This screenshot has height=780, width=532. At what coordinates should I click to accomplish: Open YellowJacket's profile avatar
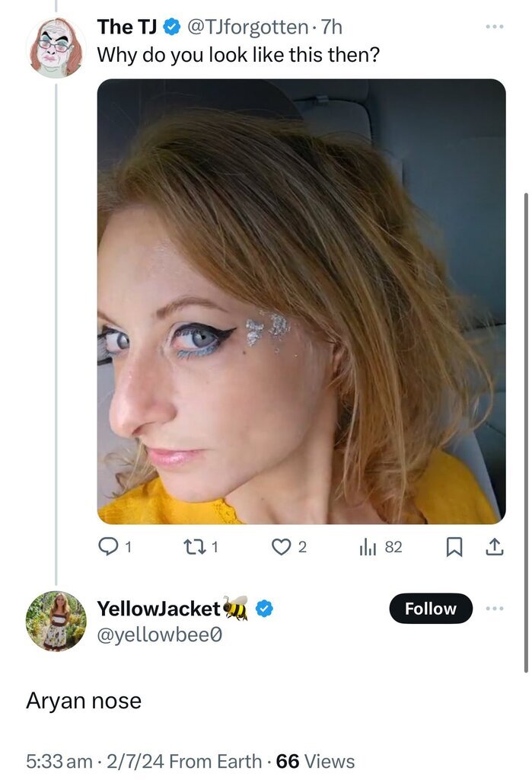pyautogui.click(x=56, y=621)
